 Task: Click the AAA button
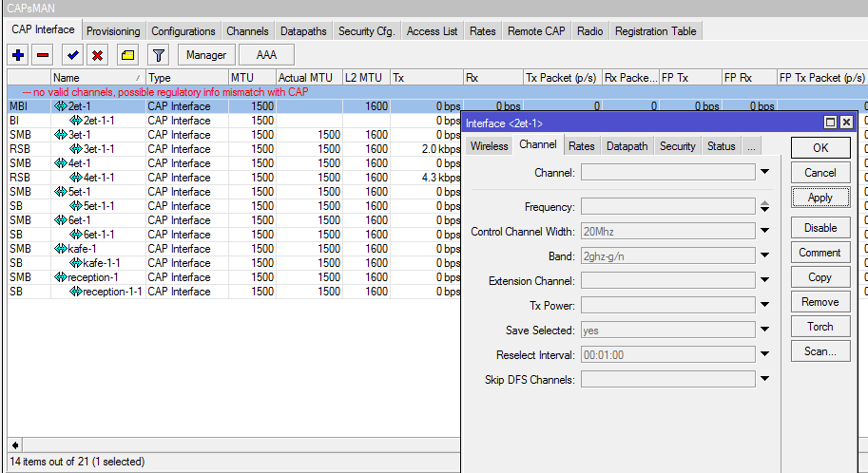[x=266, y=55]
